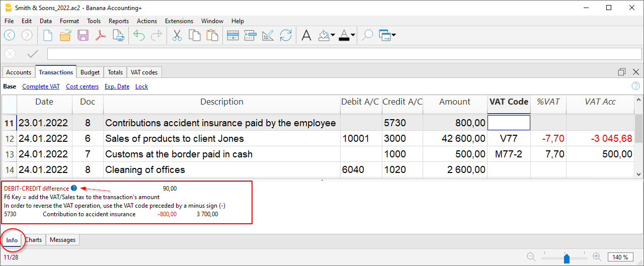Export to PDF using the Acrobat icon
Screen dimensions: 644x266
101,35
